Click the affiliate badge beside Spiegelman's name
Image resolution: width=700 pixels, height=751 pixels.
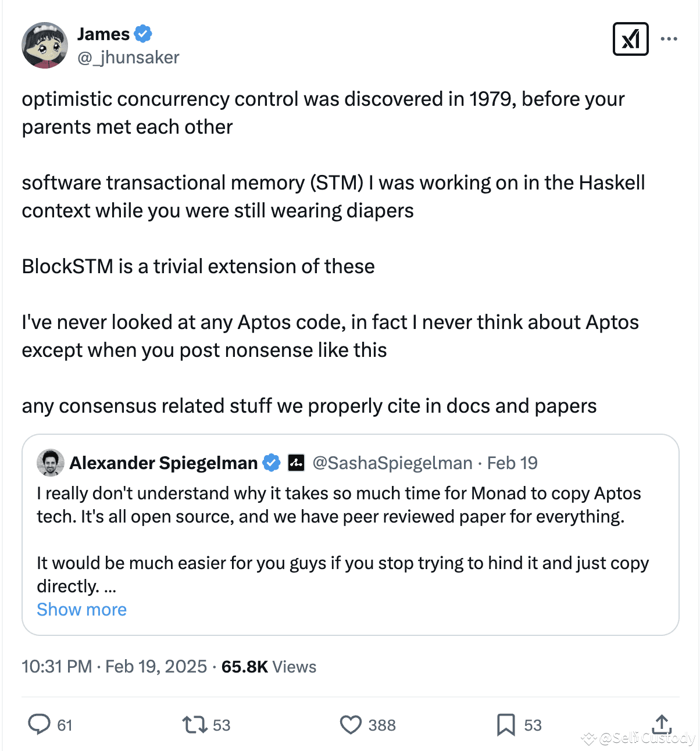[295, 462]
